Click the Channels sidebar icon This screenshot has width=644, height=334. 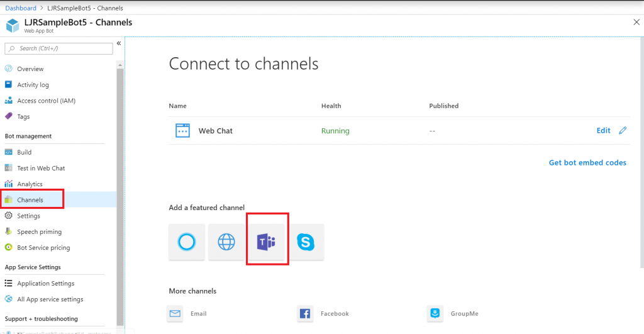(9, 199)
